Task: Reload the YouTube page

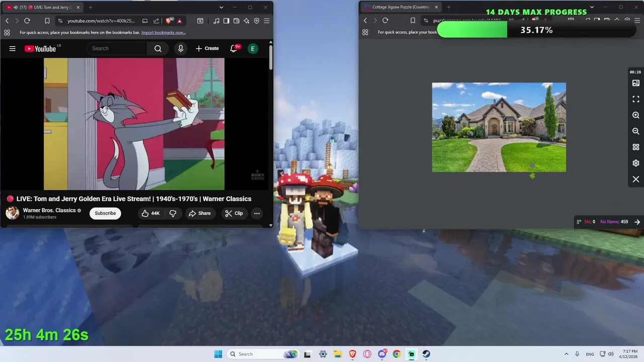Action: [27, 21]
